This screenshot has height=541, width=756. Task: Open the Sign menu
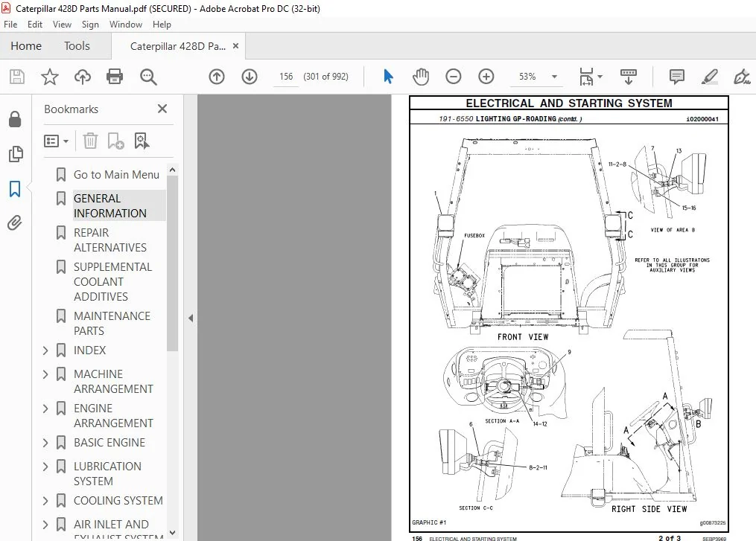(90, 24)
